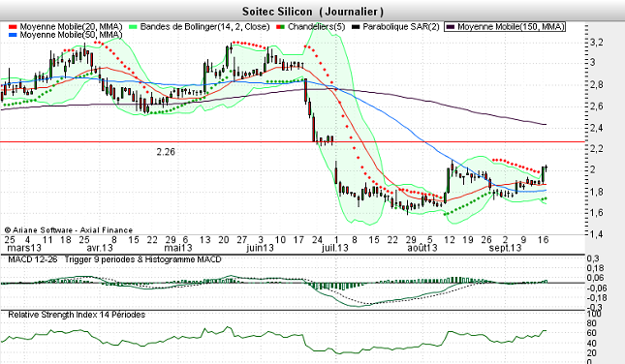The image size is (625, 364).
Task: Click the Relative Strength Index 14 Périodes title
Action: (77, 315)
